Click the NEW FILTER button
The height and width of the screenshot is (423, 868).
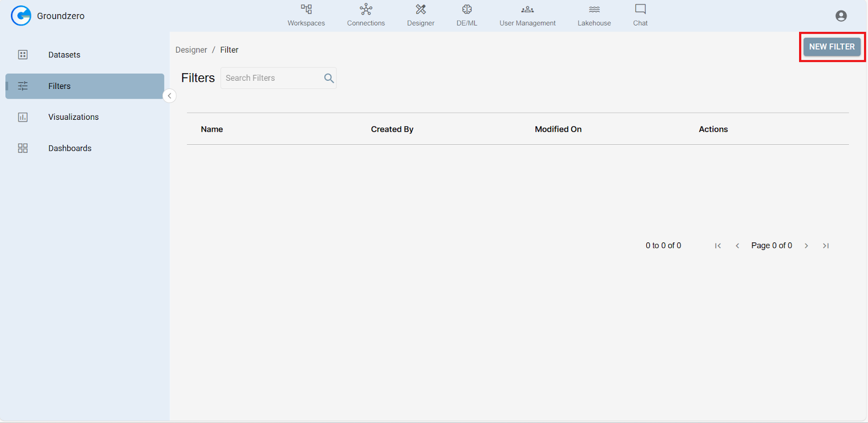832,47
